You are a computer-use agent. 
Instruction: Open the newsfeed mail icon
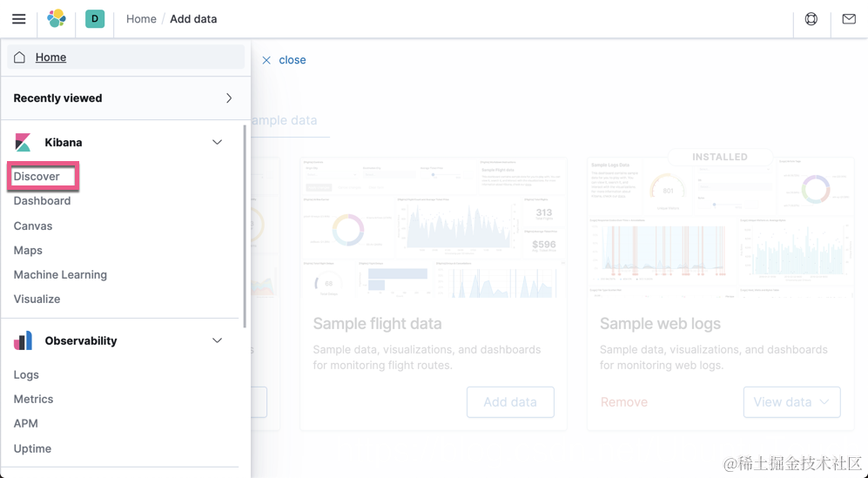pyautogui.click(x=849, y=19)
